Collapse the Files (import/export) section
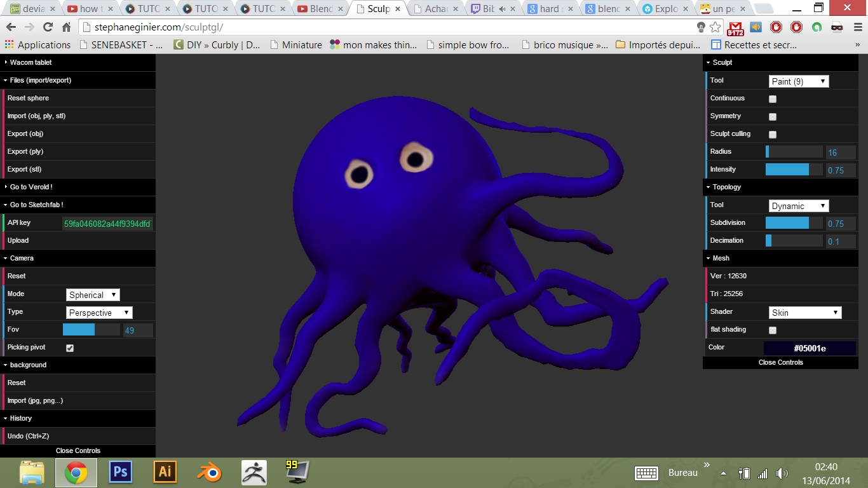The width and height of the screenshot is (868, 488). coord(78,80)
